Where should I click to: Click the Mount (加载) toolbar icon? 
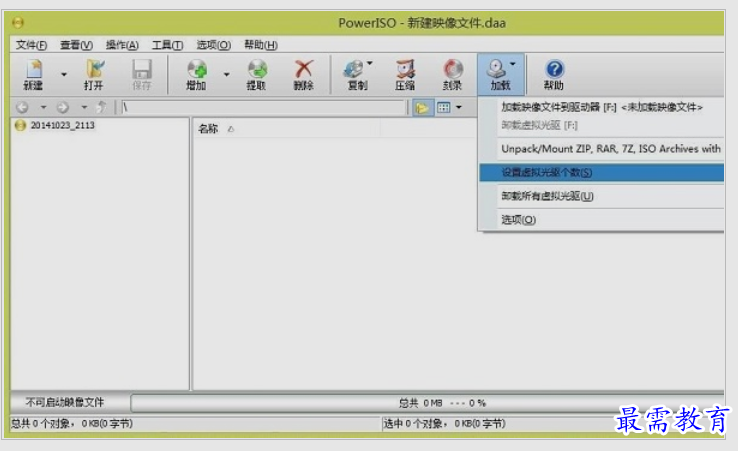[497, 74]
